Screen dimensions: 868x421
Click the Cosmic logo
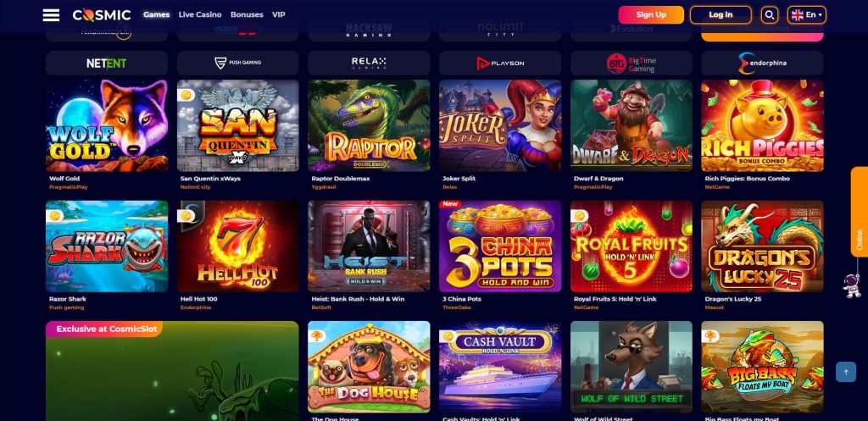point(102,15)
